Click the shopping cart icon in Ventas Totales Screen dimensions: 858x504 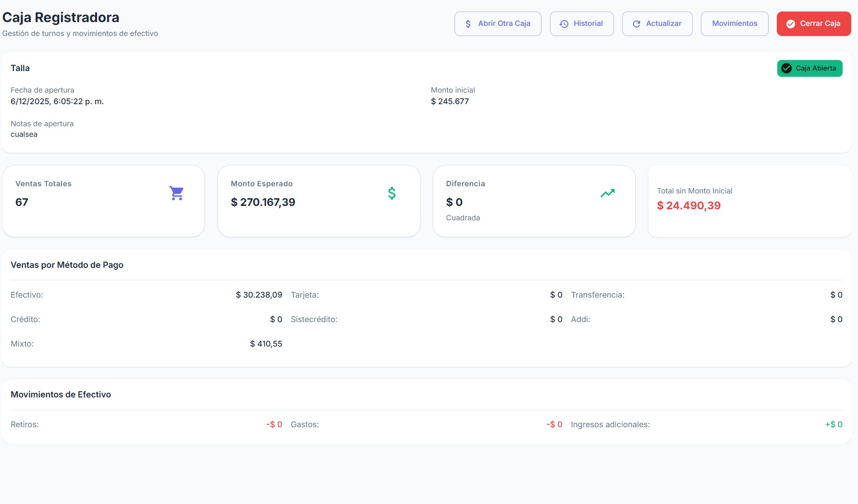176,193
